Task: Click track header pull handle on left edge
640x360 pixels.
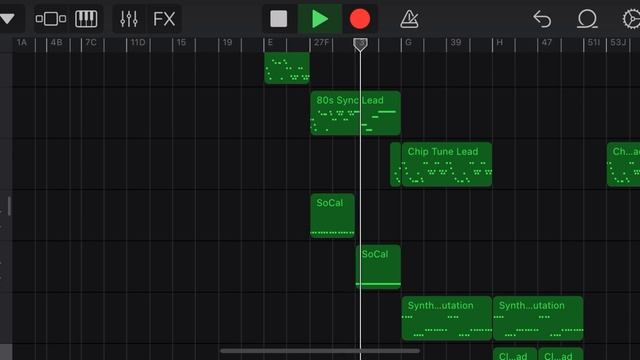Action: 9,206
